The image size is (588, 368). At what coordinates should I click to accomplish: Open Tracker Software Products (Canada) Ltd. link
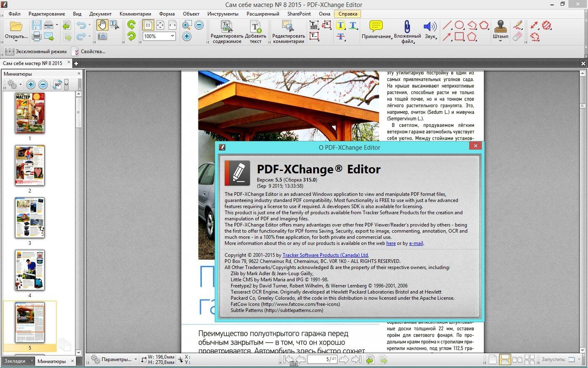[x=325, y=255]
